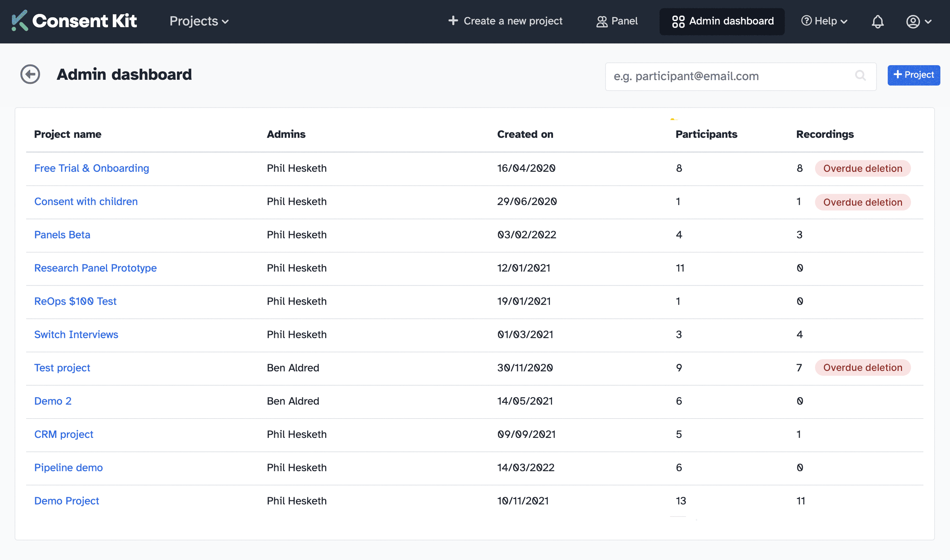This screenshot has width=950, height=560.
Task: Click the Free Trial & Onboarding project link
Action: [91, 168]
